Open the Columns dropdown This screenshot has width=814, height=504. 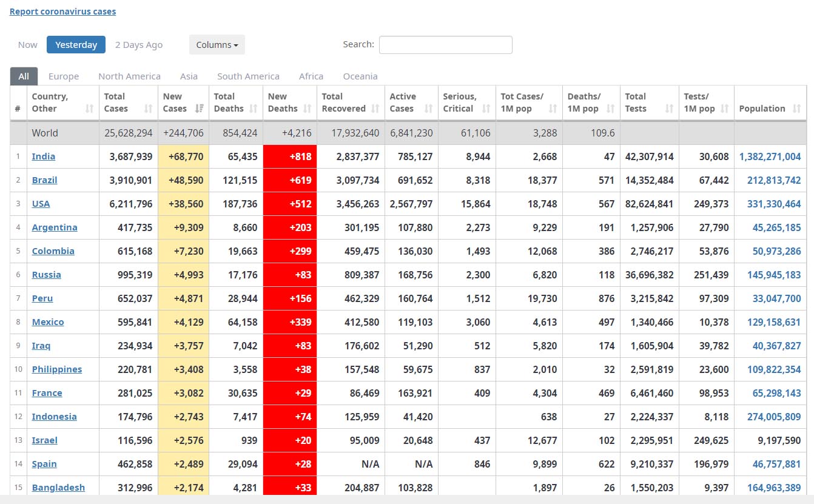coord(217,45)
